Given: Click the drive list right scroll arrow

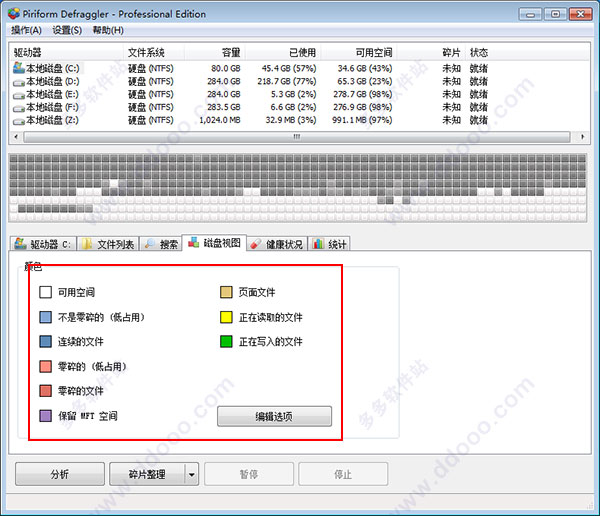Looking at the screenshot, I should 582,137.
